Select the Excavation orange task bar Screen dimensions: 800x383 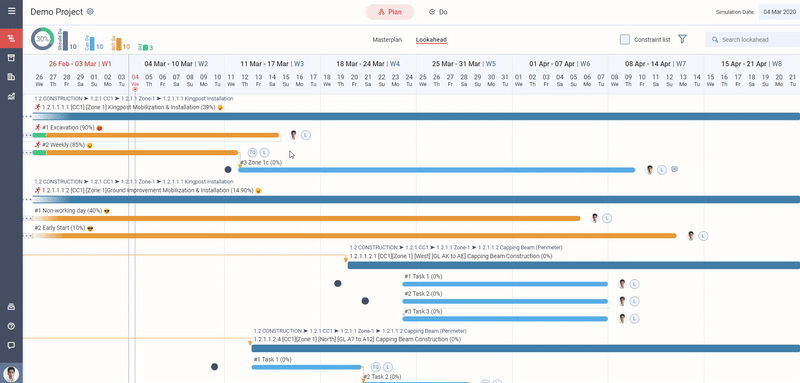point(156,135)
